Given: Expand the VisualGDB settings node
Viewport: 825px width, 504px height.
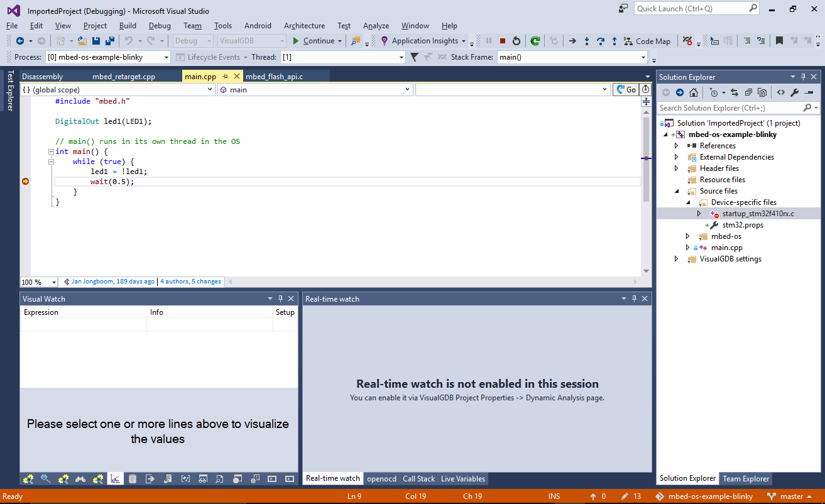Looking at the screenshot, I should [676, 259].
